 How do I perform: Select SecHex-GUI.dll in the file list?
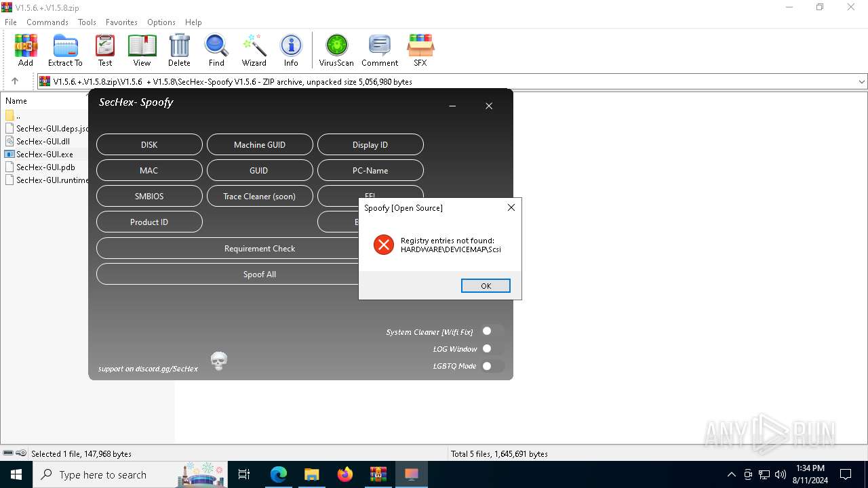tap(43, 142)
